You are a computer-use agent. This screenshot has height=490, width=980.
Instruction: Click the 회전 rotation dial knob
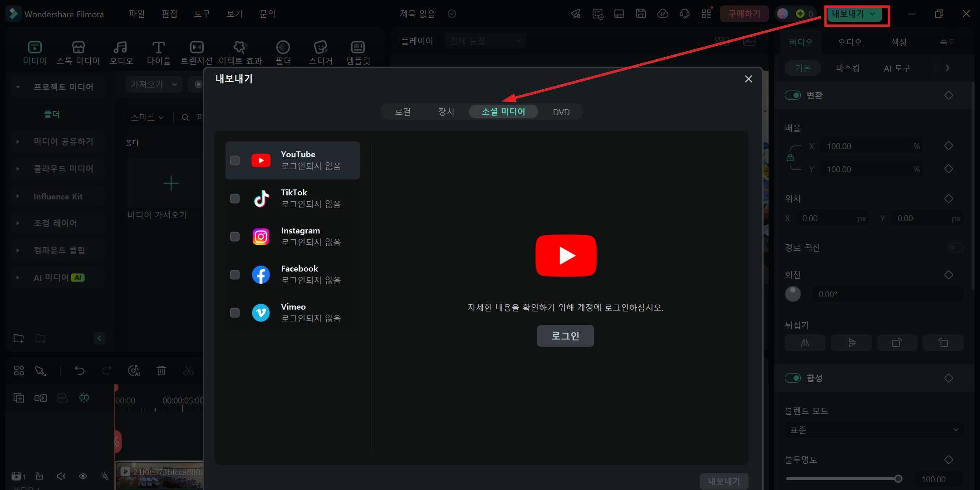tap(793, 294)
